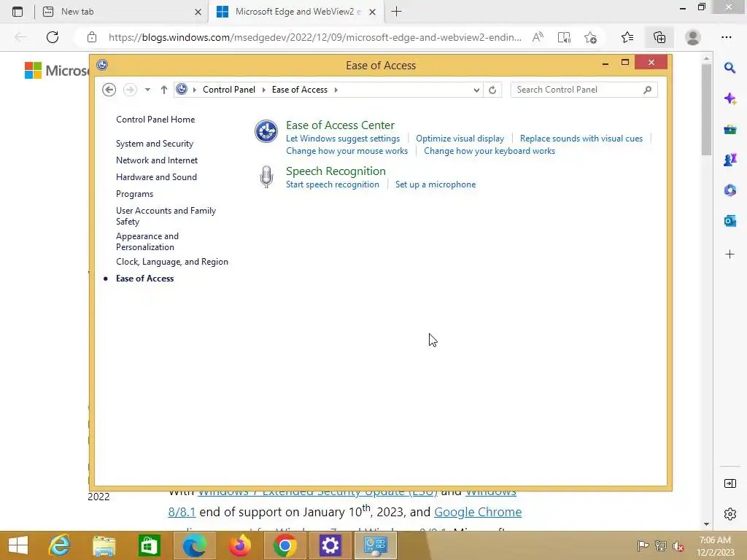Expand the Control Panel breadcrumb arrow
This screenshot has width=747, height=560.
tap(263, 90)
